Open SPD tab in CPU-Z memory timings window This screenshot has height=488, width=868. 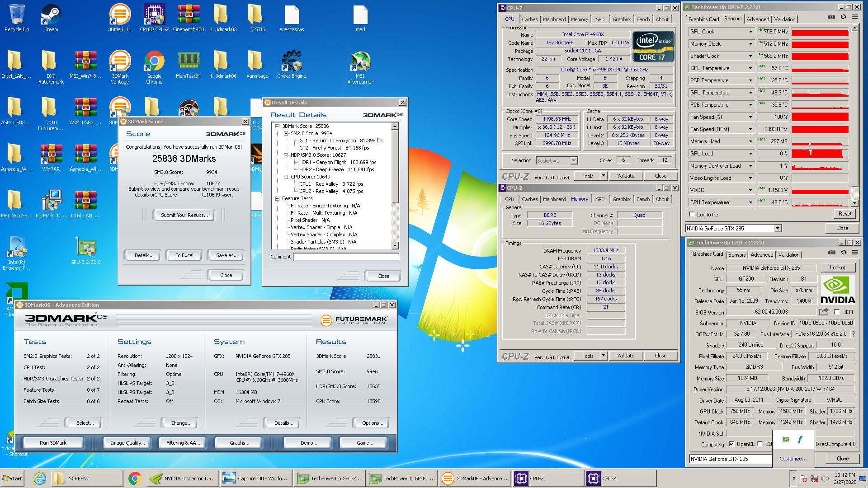click(x=600, y=199)
